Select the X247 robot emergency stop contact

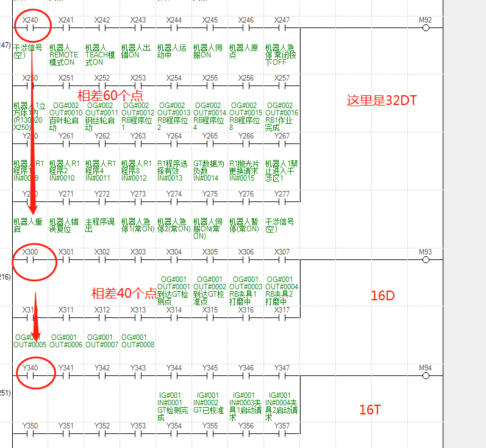(x=282, y=28)
